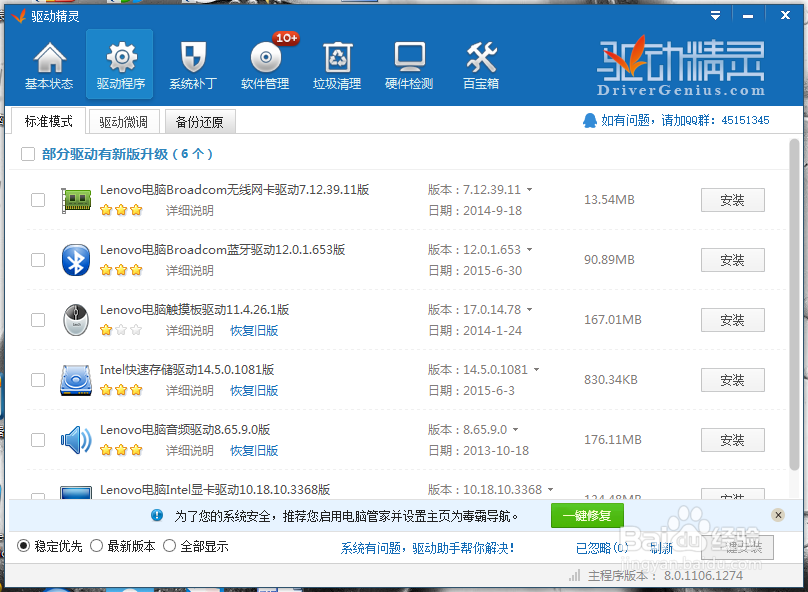Install the Intel storage driver
Image resolution: width=808 pixels, height=592 pixels.
coord(732,380)
